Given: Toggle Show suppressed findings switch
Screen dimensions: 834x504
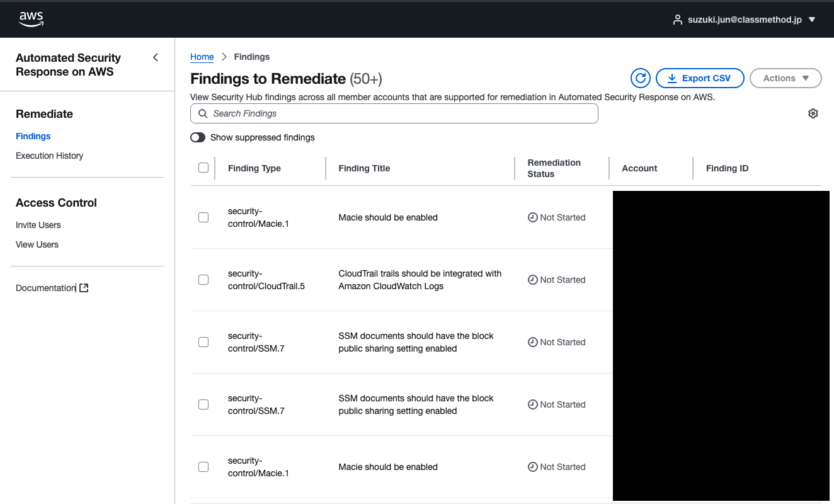Looking at the screenshot, I should (x=198, y=137).
